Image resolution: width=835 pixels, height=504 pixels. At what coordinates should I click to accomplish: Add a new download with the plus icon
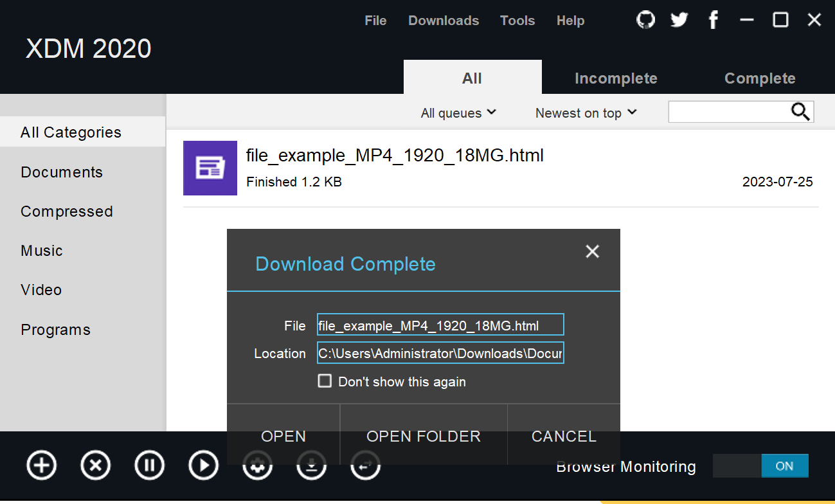(x=41, y=465)
